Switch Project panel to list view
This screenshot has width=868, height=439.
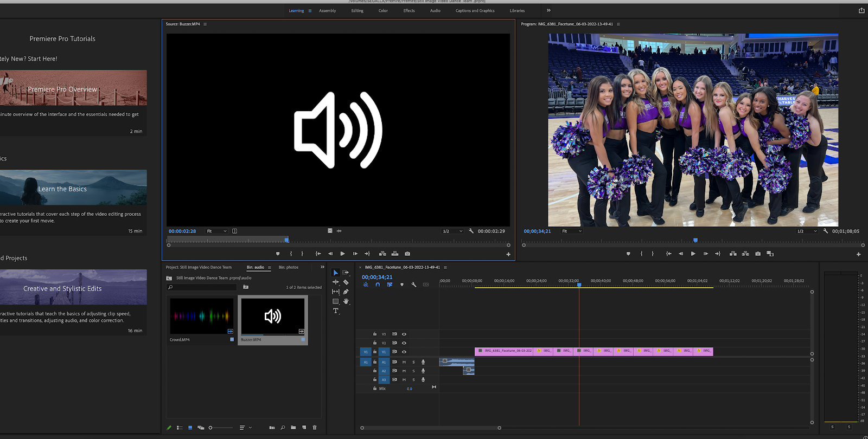tap(180, 428)
